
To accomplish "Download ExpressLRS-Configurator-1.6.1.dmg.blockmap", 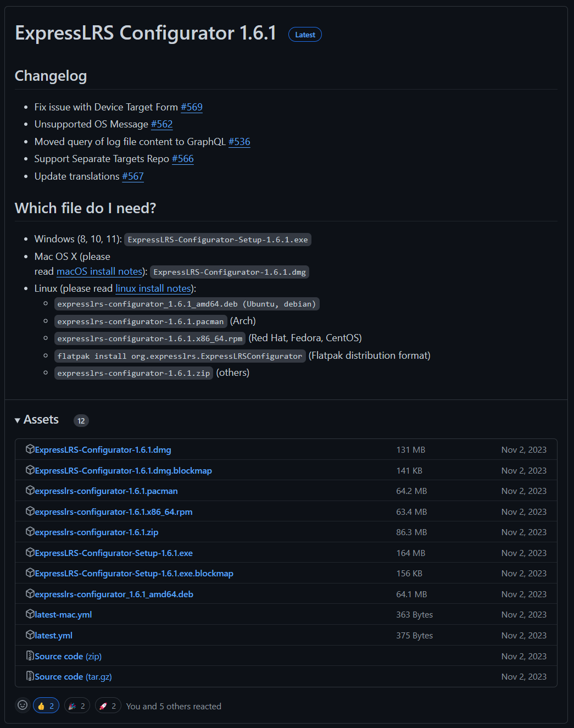I will tap(123, 470).
